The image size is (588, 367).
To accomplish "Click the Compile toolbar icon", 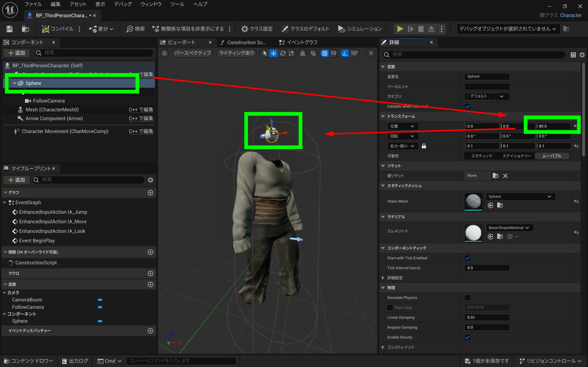I will 46,29.
